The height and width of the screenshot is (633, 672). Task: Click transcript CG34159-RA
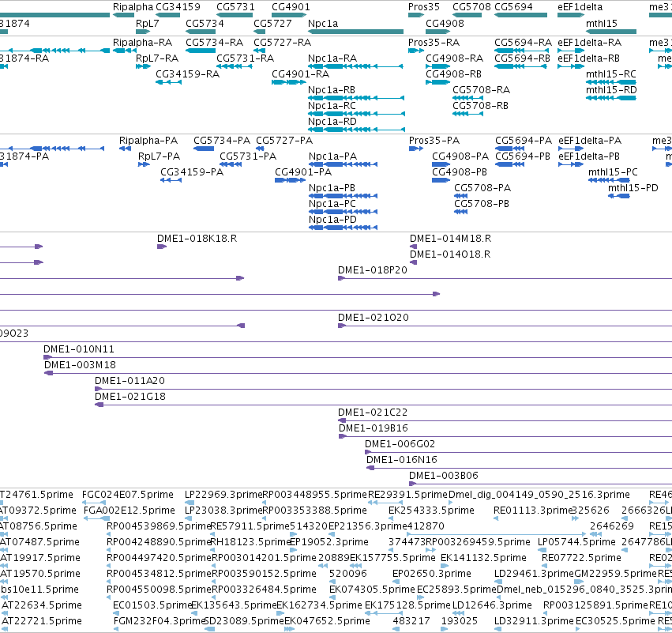click(187, 74)
